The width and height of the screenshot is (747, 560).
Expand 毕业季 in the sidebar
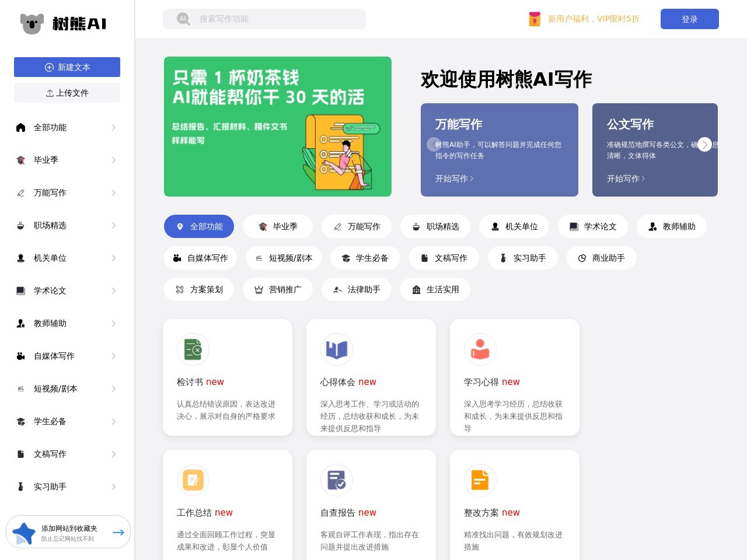pyautogui.click(x=113, y=160)
